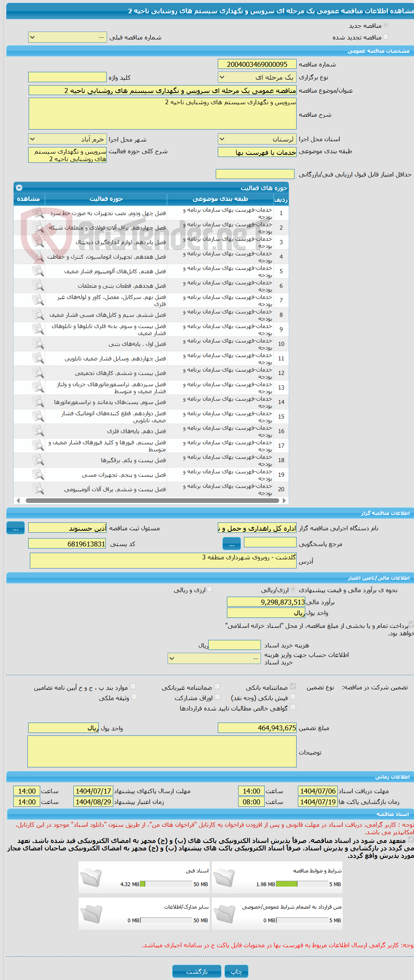This screenshot has height=980, width=414.
Task: Click the کلید واژه input field
Action: tap(68, 77)
